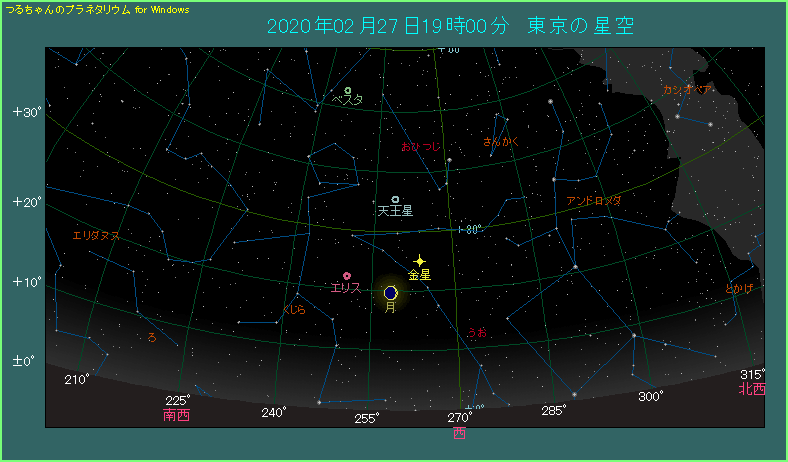Viewport: 788px width, 462px height.
Task: Click the 金星 planet label
Action: click(x=419, y=274)
